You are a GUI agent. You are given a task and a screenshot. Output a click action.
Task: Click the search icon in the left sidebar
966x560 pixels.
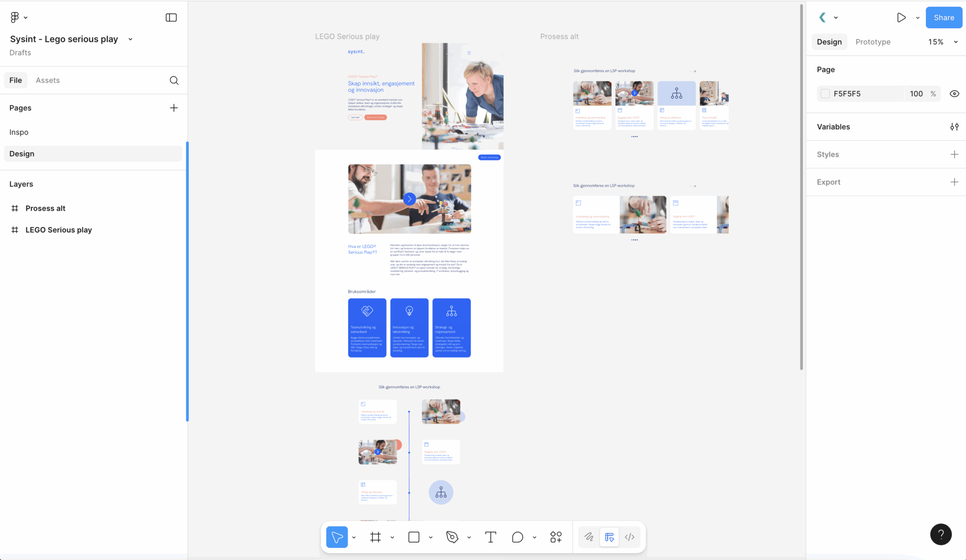click(x=174, y=80)
